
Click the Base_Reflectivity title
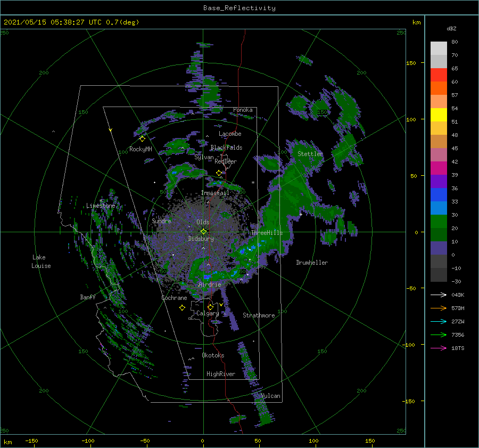(240, 8)
